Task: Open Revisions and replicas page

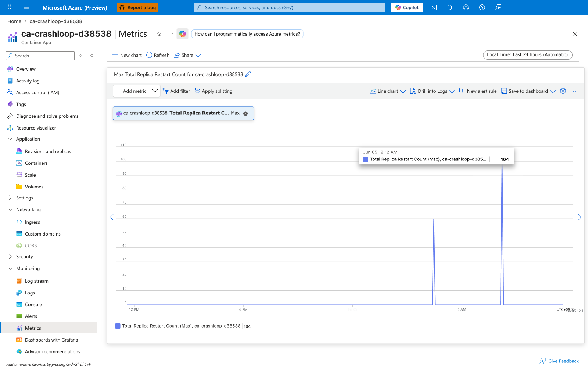Action: click(49, 151)
